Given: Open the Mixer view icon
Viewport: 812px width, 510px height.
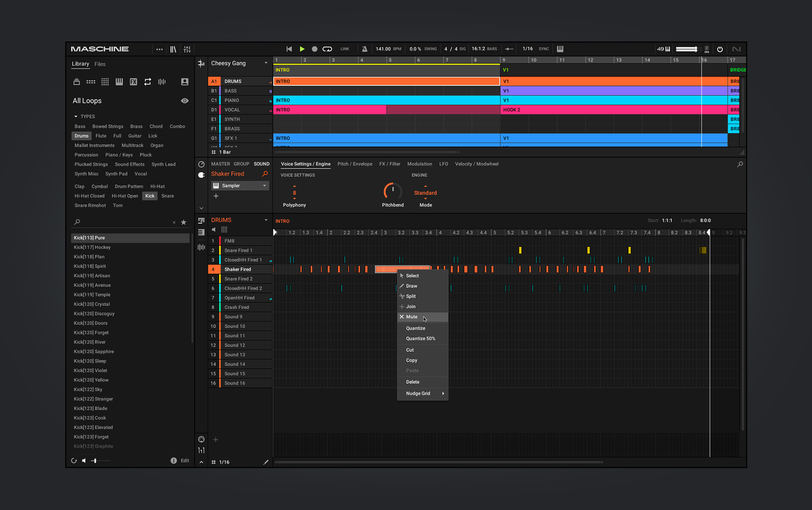Looking at the screenshot, I should click(x=187, y=49).
